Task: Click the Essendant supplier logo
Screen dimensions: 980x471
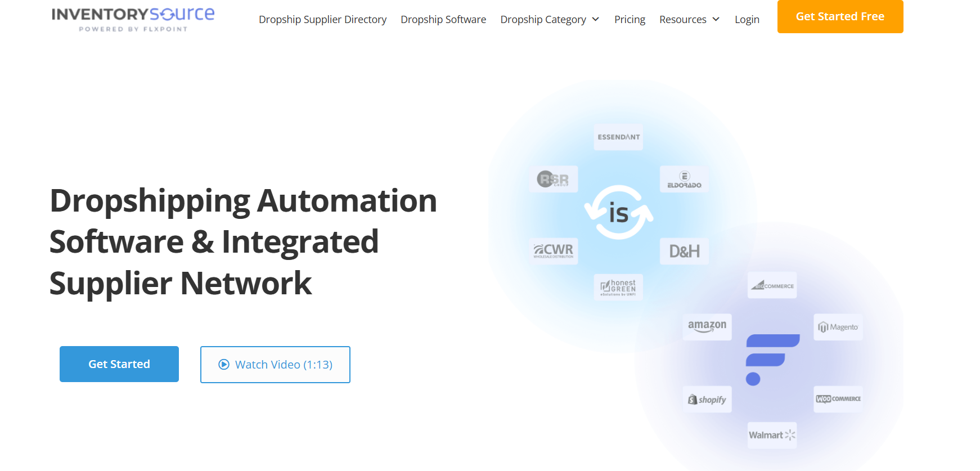Action: 618,137
